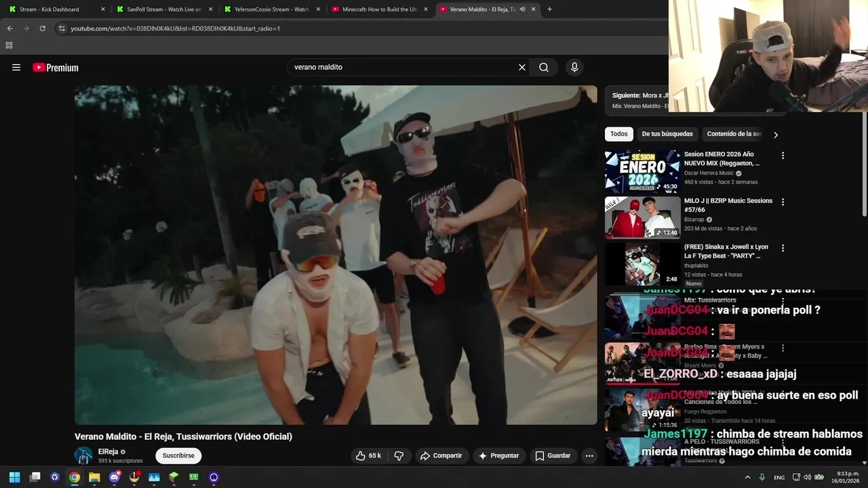Image resolution: width=868 pixels, height=488 pixels.
Task: Open the purple circle taskbar app
Action: coord(214,477)
